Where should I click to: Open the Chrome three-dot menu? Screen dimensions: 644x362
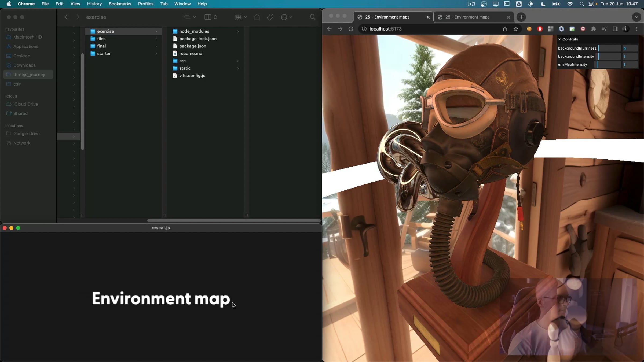tap(637, 29)
